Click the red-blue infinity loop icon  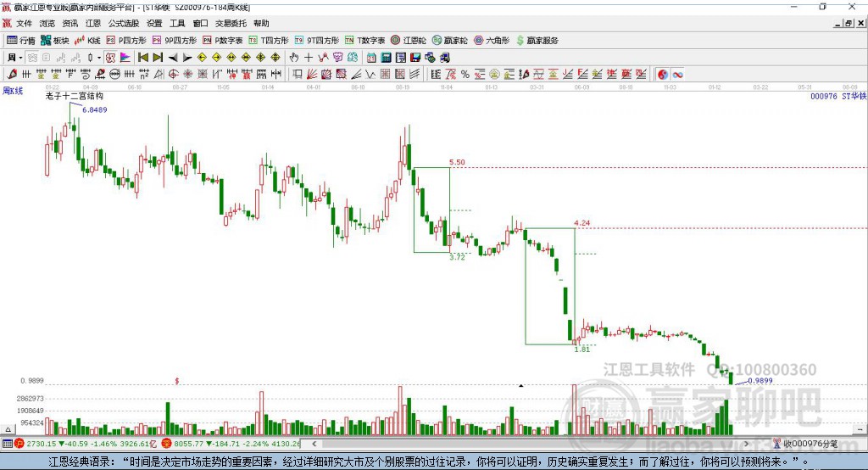click(x=677, y=75)
